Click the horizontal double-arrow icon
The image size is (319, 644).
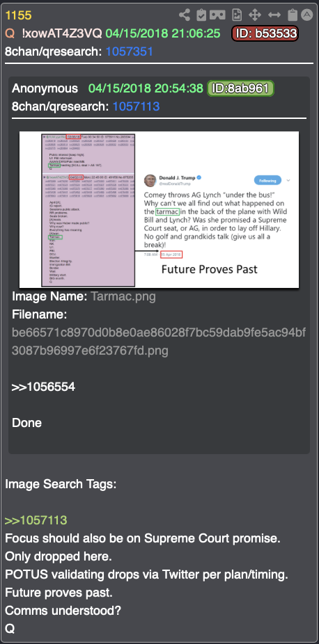point(274,15)
